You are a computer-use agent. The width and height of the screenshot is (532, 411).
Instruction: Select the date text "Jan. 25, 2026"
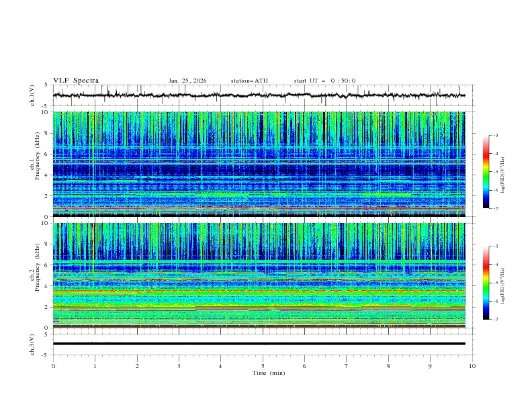187,81
